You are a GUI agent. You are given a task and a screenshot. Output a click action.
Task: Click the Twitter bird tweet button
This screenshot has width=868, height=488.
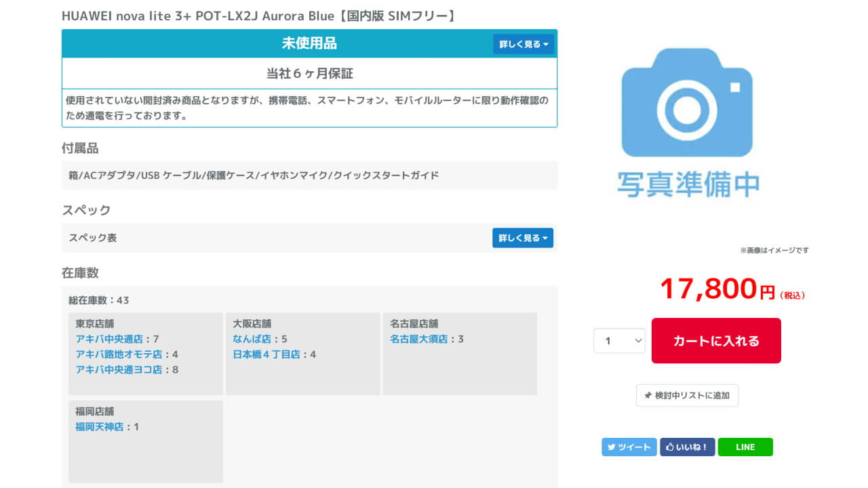click(x=629, y=447)
